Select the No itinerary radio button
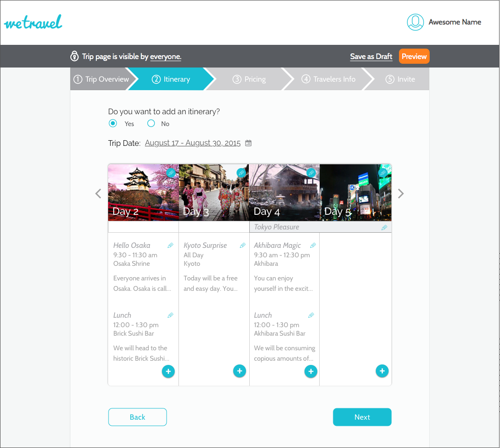 pyautogui.click(x=151, y=124)
